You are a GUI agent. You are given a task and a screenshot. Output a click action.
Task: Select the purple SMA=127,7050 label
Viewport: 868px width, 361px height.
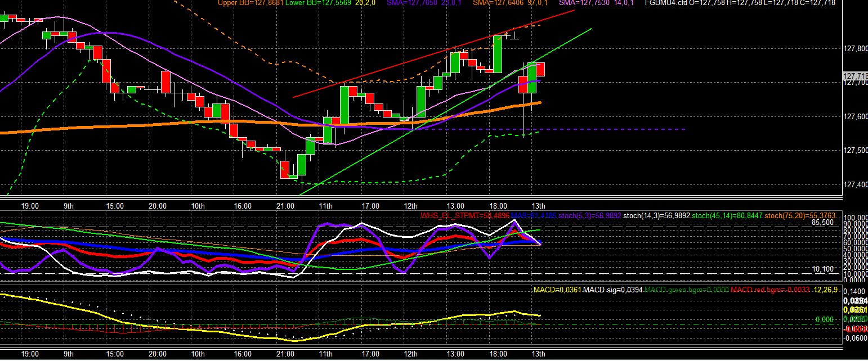point(413,3)
